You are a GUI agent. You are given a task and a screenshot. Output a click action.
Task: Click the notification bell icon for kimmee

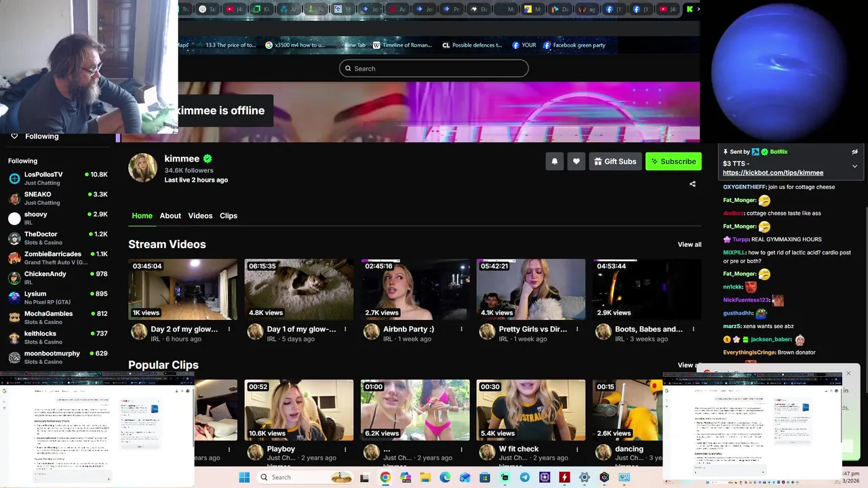tap(555, 161)
